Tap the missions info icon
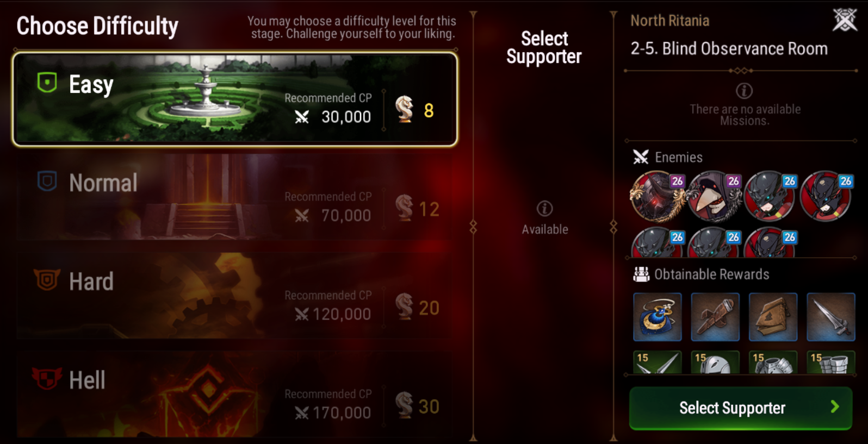 [x=744, y=91]
